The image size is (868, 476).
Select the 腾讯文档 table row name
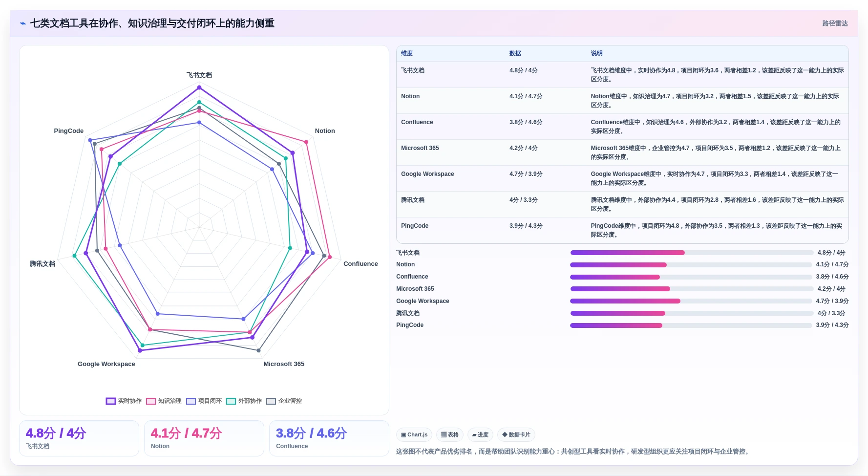(413, 200)
